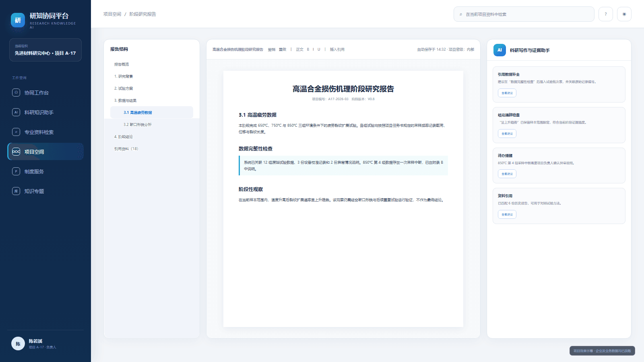The image size is (644, 362).
Task: Select 报告概览 in the report outline
Action: [x=152, y=64]
